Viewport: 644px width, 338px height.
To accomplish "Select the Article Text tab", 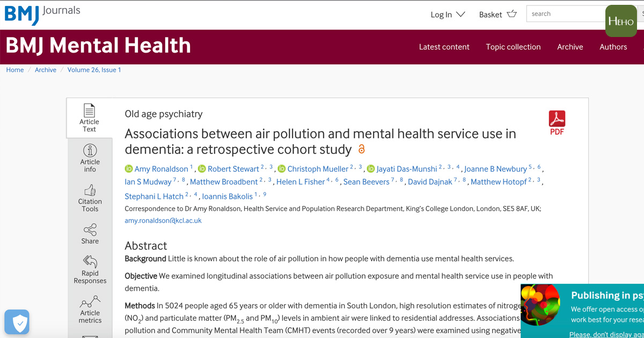I will (x=89, y=118).
